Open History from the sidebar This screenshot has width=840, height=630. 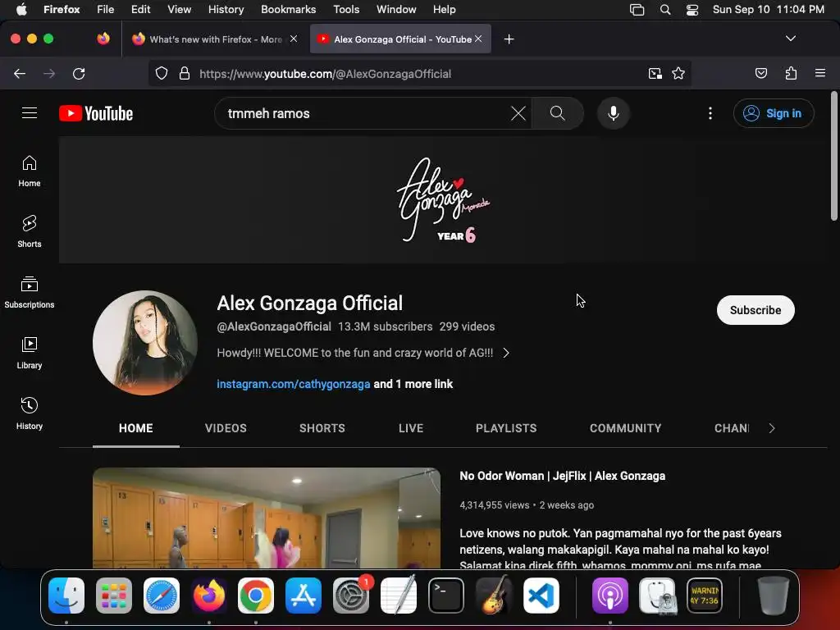pos(30,413)
